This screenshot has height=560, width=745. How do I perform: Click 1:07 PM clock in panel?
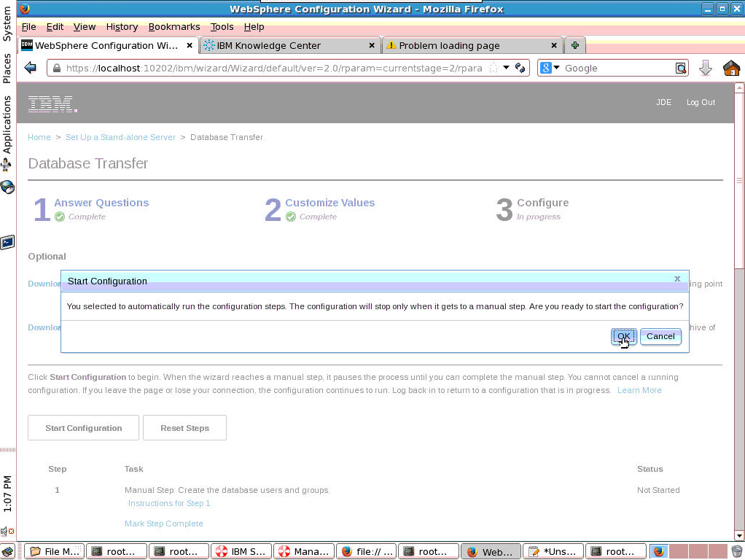tap(7, 493)
